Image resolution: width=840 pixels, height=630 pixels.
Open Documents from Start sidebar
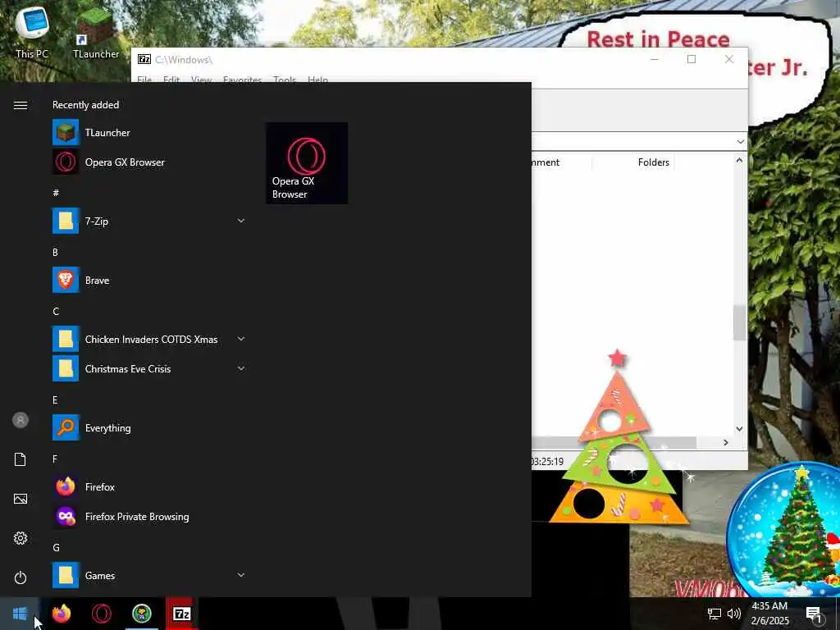[x=21, y=459]
